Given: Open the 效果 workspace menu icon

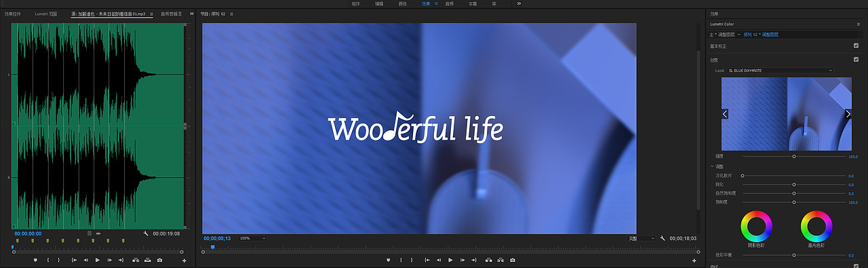Looking at the screenshot, I should click(x=436, y=3).
